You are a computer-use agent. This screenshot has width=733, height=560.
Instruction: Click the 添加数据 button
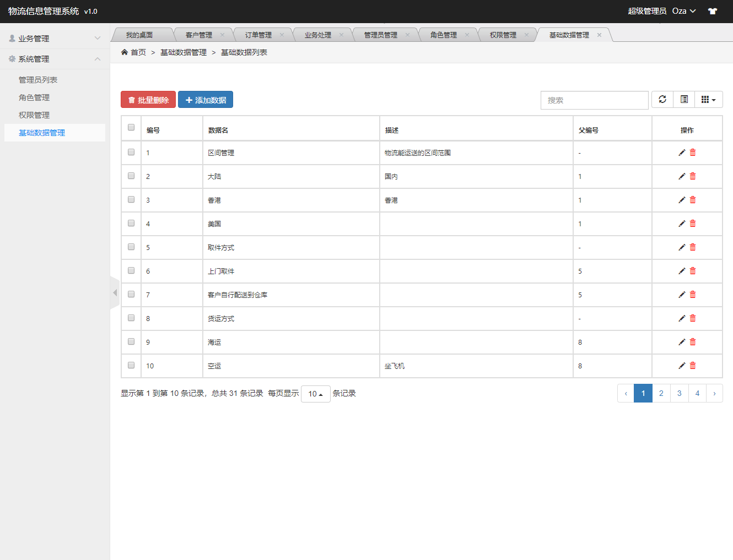pos(206,100)
